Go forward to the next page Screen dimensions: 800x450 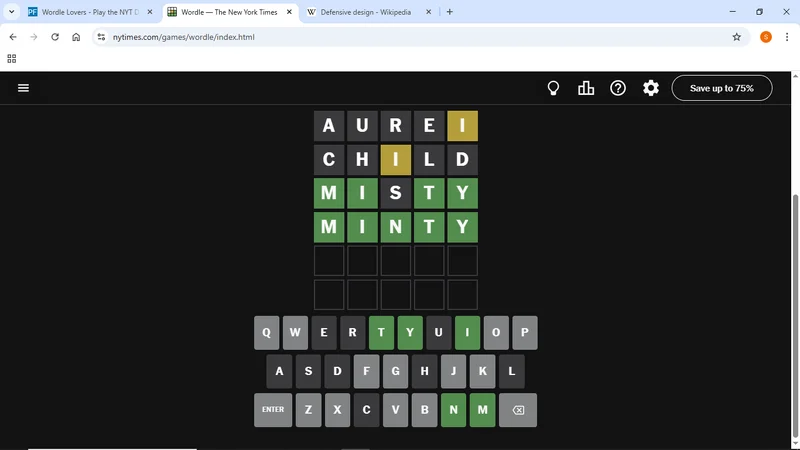coord(34,37)
